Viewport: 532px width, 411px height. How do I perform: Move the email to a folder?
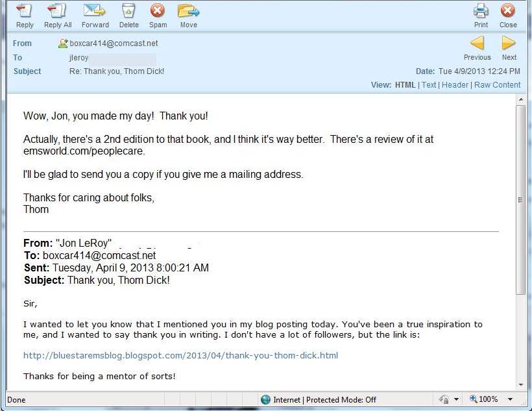pos(188,11)
